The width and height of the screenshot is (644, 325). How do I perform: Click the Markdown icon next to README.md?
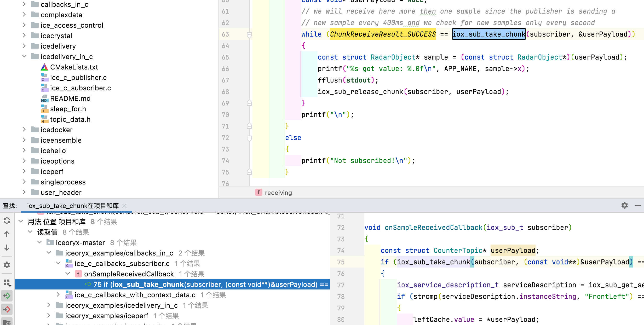click(44, 98)
